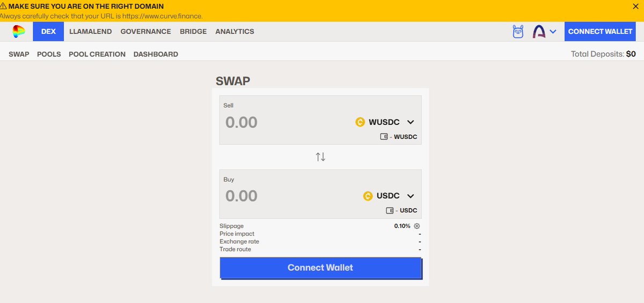This screenshot has width=644, height=303.
Task: Click the warning triangle icon in banner
Action: coord(4,6)
